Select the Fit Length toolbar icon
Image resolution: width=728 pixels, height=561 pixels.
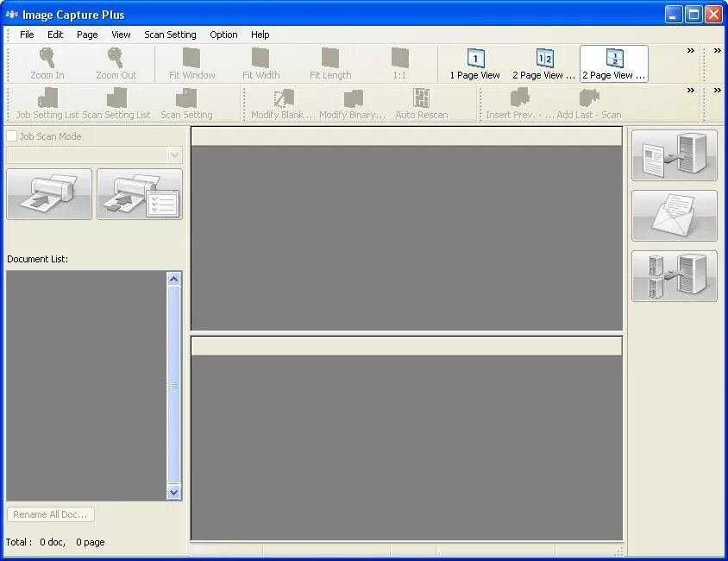330,58
